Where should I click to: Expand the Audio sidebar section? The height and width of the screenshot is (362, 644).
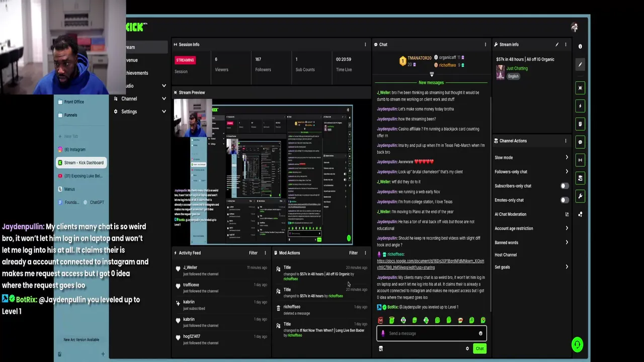click(164, 86)
